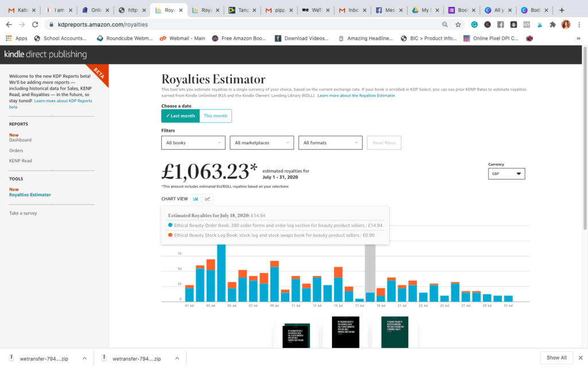Viewport: 588px width, 368px height.
Task: Open School Accounts bookmark
Action: tap(60, 39)
